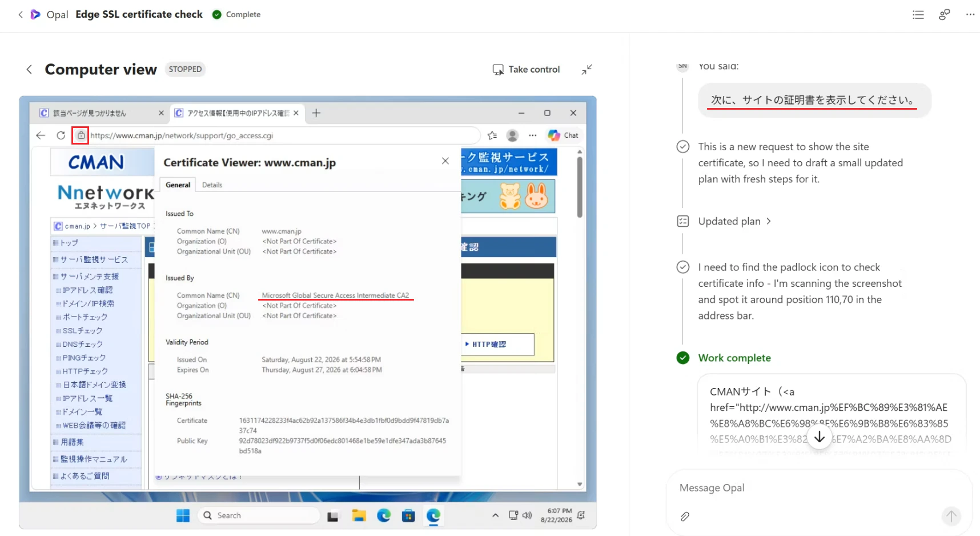
Task: Add page to favorites star icon
Action: (x=492, y=135)
